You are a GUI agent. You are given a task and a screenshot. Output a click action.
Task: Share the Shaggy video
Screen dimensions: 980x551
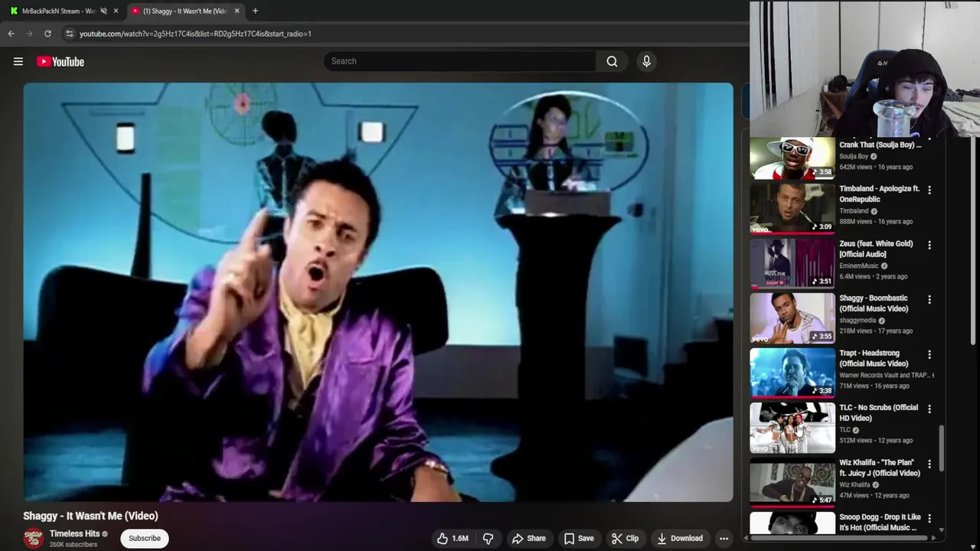[529, 538]
